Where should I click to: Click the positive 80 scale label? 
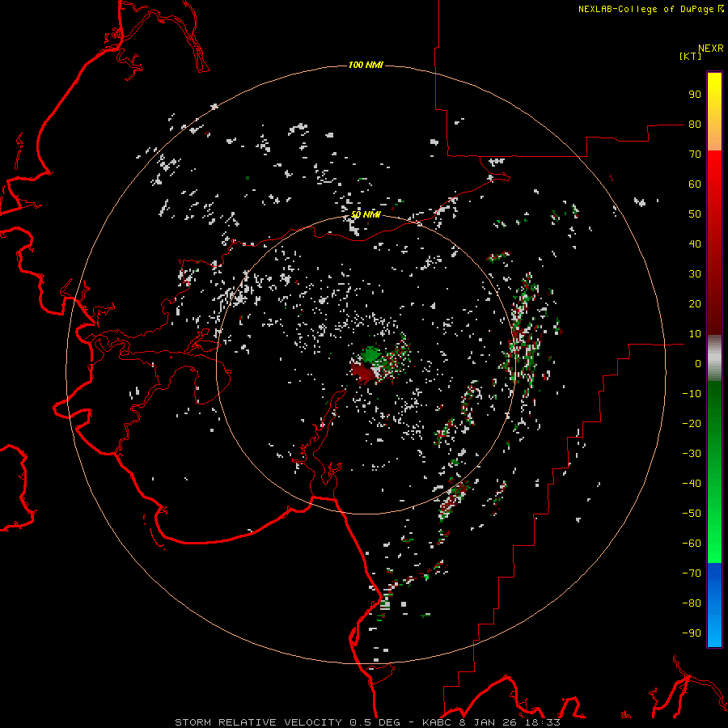[x=695, y=125]
